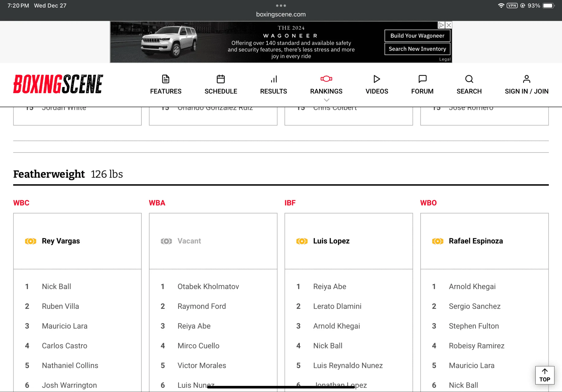The width and height of the screenshot is (562, 392).
Task: Click the gold belt icon beside Luis Lopez
Action: tap(302, 241)
